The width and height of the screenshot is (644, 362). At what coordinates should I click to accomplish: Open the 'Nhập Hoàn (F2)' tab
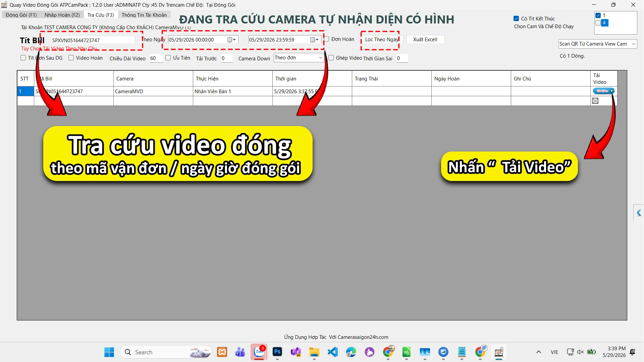point(62,15)
